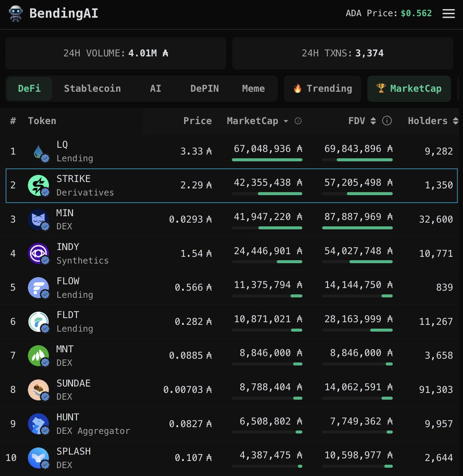Screen dimensions: 463x476
Task: Click the LQ market cap progress bar
Action: 267,160
